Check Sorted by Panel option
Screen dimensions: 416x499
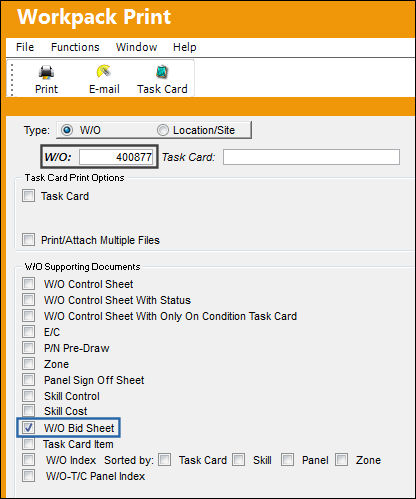point(287,460)
